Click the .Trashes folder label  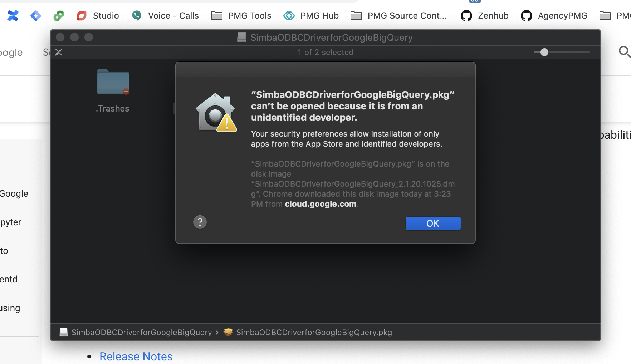112,109
